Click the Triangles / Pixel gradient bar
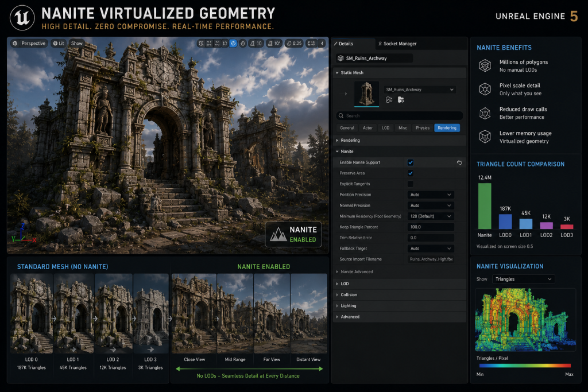The image size is (588, 392). (x=525, y=366)
